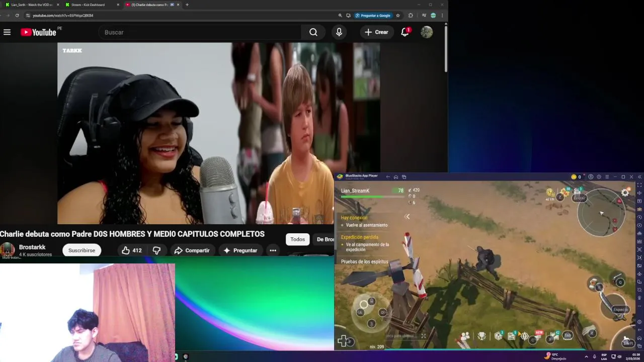Open the inventory Tab key bag button
This screenshot has height=362, width=644.
click(x=568, y=335)
